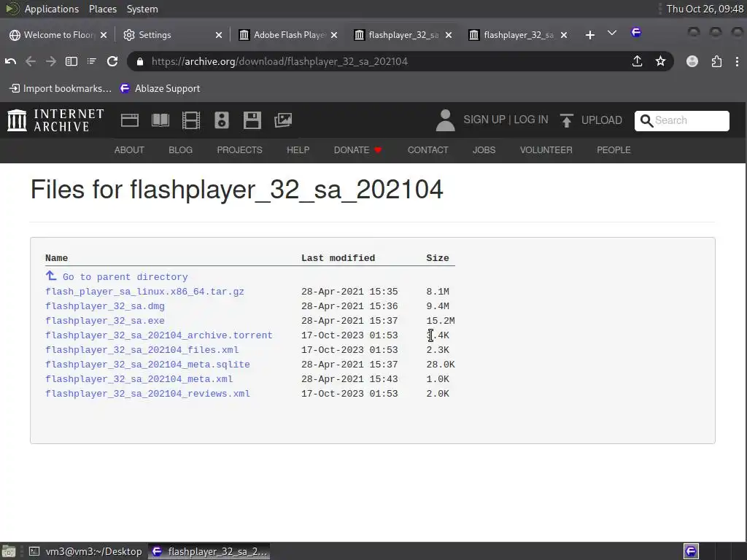This screenshot has height=560, width=747.
Task: Switch to Welcome to Floorp tab
Action: tap(58, 35)
